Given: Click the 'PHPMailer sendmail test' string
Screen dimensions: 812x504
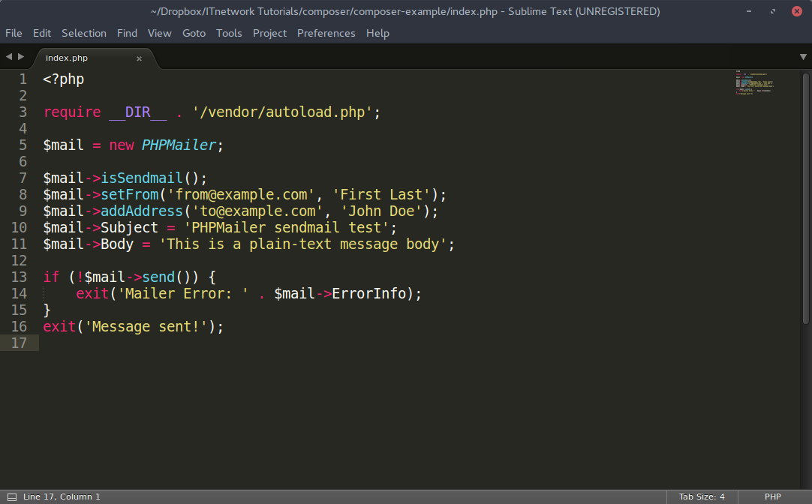Looking at the screenshot, I should coord(287,228).
